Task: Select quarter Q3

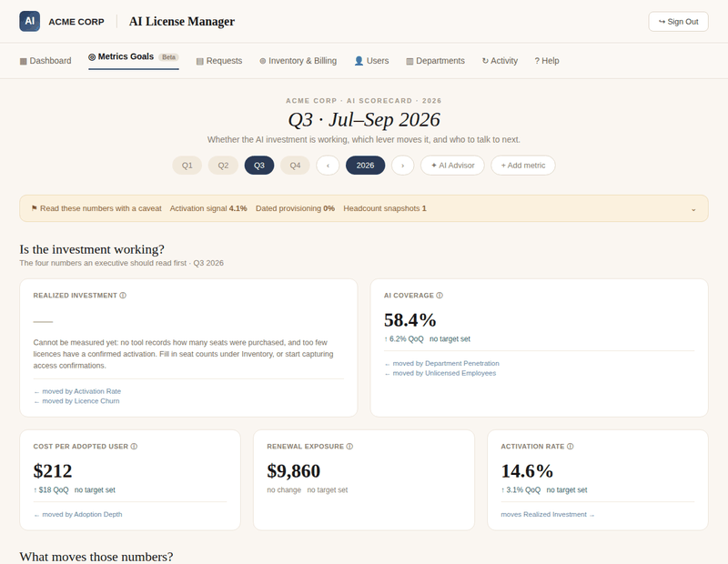Action: [259, 166]
